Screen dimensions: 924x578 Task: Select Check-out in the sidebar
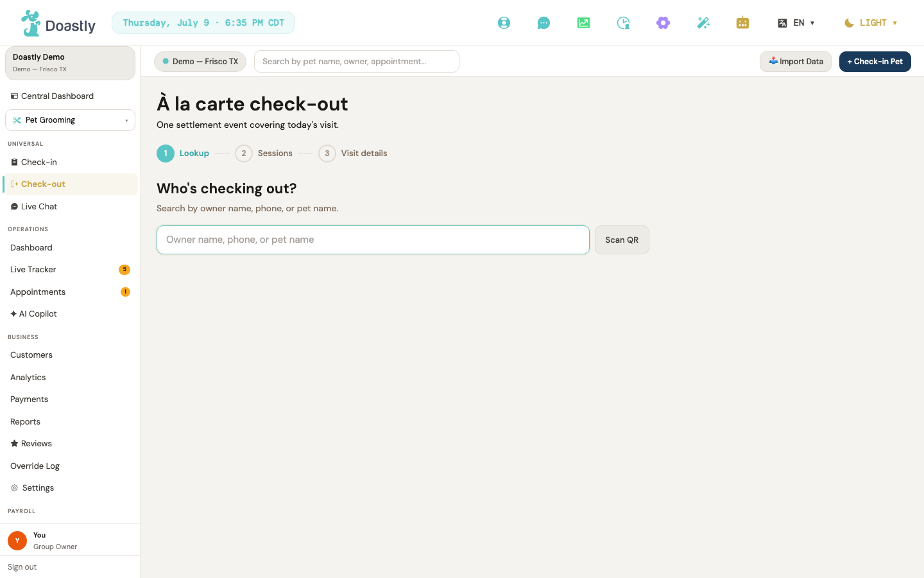[70, 184]
